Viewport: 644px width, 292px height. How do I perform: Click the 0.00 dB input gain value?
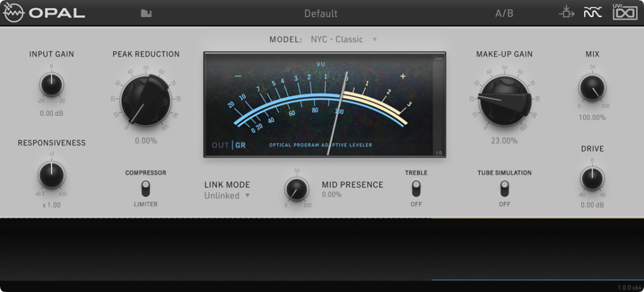click(x=52, y=113)
